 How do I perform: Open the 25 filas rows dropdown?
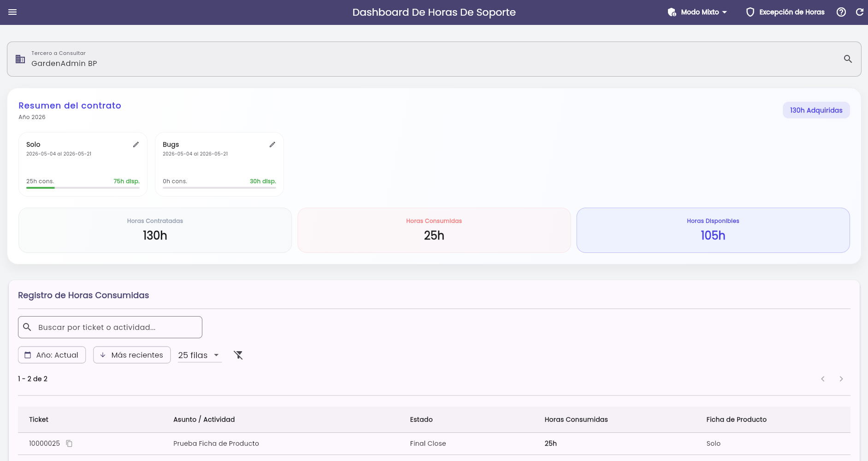click(x=200, y=355)
